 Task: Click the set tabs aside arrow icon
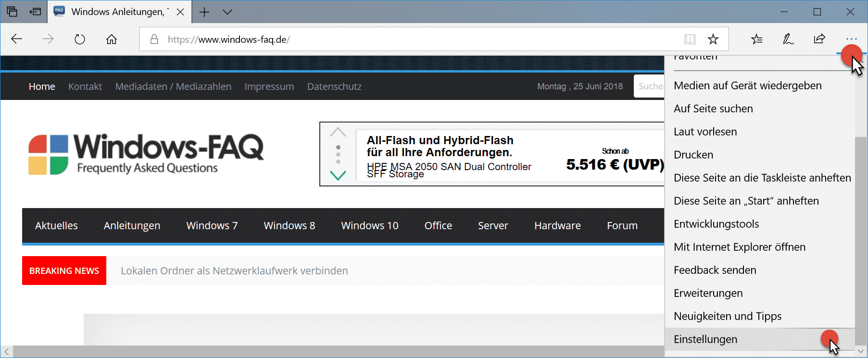pyautogui.click(x=35, y=12)
